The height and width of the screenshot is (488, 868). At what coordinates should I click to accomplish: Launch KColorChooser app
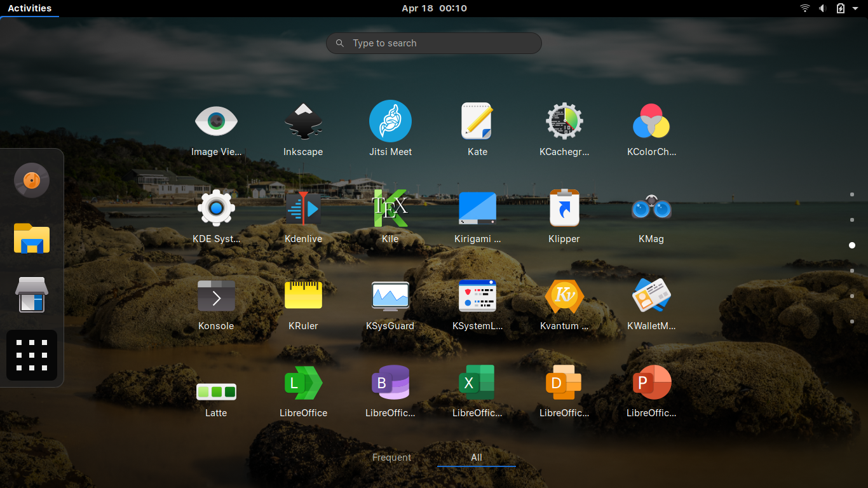coord(651,121)
